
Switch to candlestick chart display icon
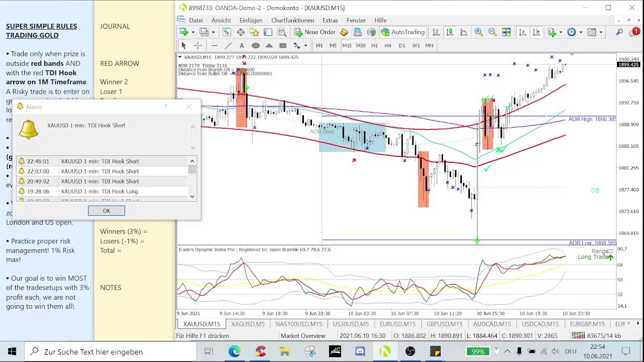pyautogui.click(x=450, y=32)
